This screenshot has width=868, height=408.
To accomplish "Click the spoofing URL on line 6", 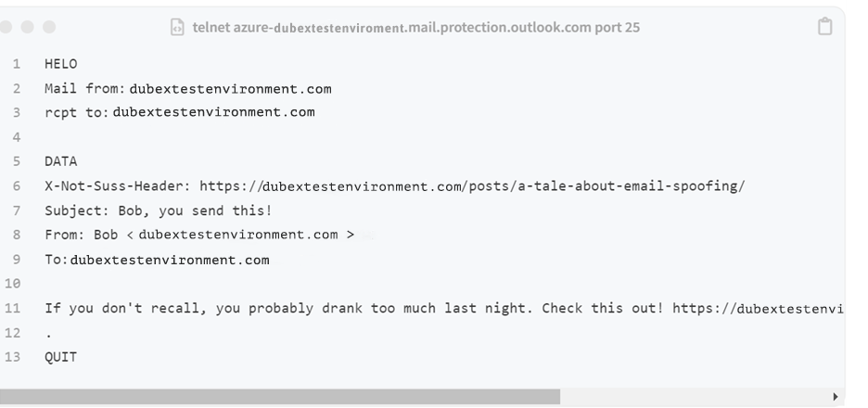I will tap(472, 186).
